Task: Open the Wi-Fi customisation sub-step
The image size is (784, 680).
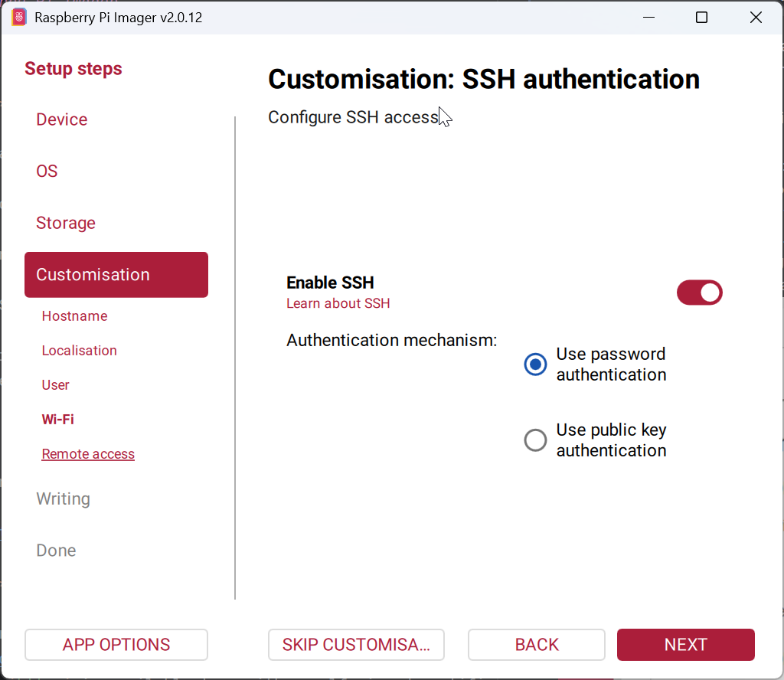Action: pos(57,420)
